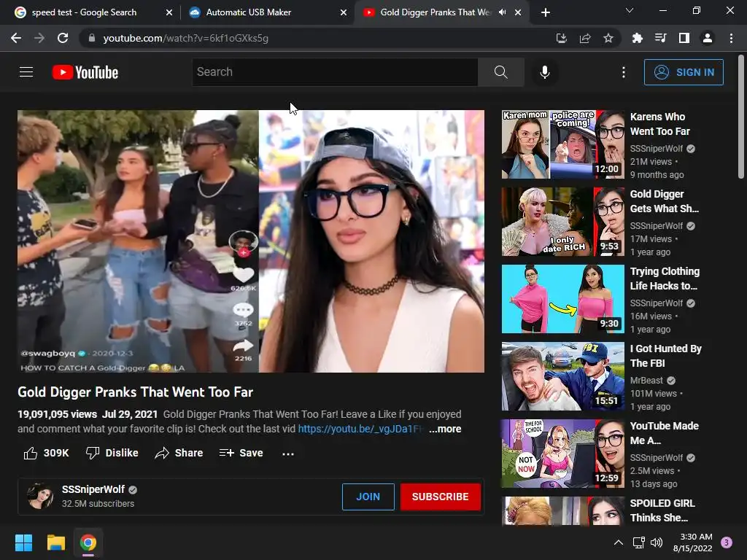Open the YouTube Made Me A thumbnail

(562, 454)
